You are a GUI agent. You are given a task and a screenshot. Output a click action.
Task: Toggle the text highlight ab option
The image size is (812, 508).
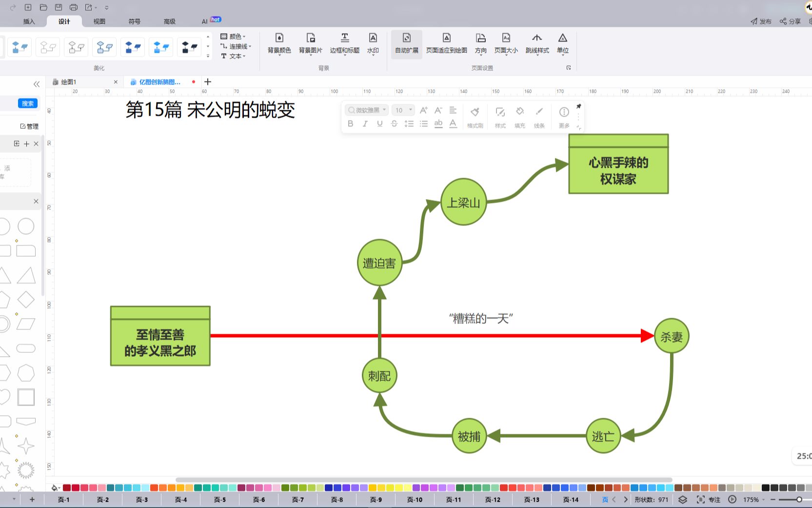[438, 124]
